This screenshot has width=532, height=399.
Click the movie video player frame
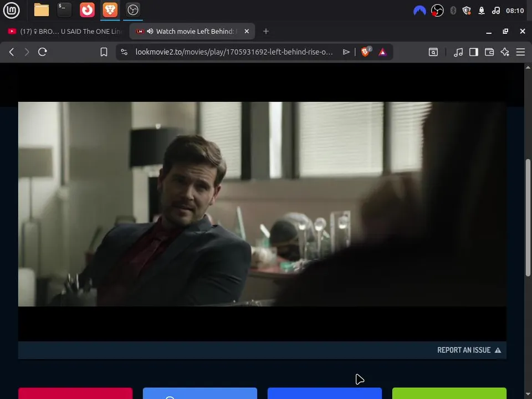[262, 204]
